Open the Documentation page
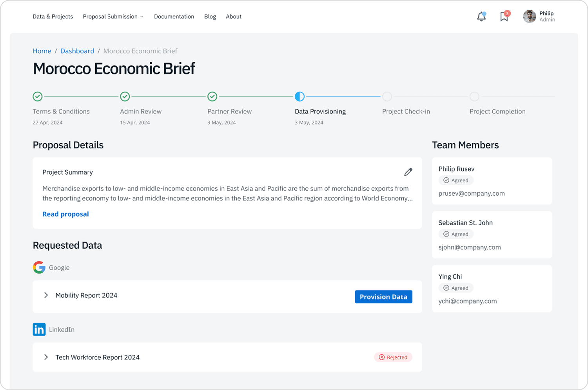This screenshot has height=390, width=588. pos(174,16)
